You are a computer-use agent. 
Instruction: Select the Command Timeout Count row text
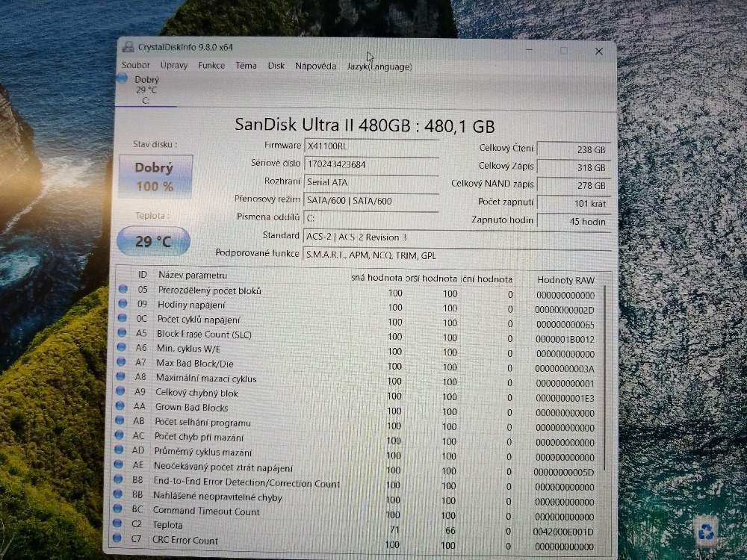pyautogui.click(x=206, y=511)
